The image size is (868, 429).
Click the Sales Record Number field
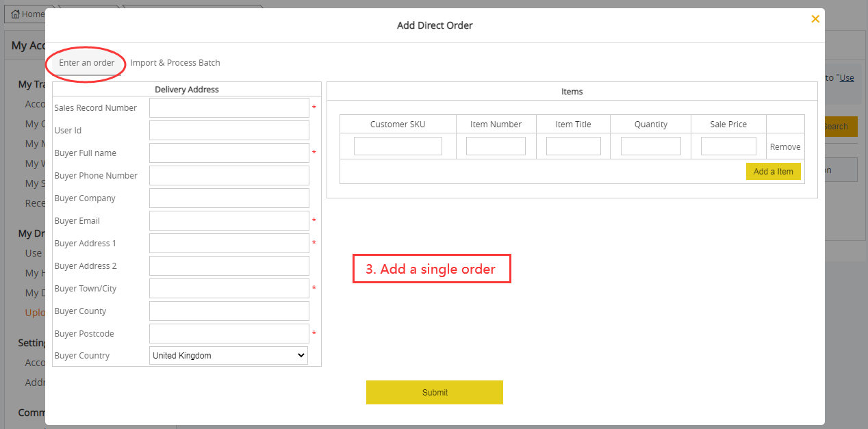click(x=229, y=108)
